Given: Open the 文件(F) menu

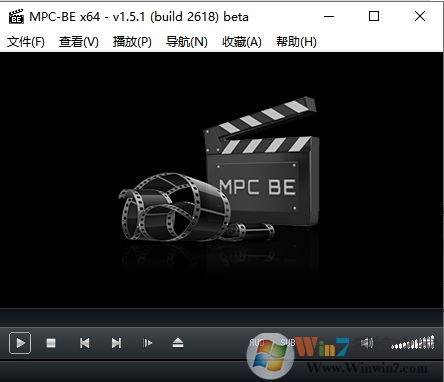Looking at the screenshot, I should click(26, 42).
